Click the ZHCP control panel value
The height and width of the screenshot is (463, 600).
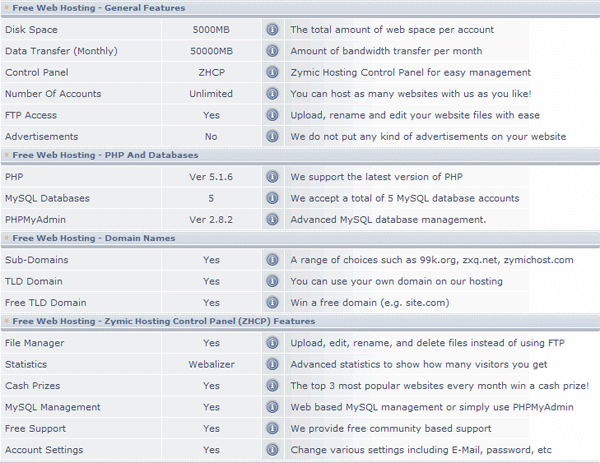pos(211,72)
